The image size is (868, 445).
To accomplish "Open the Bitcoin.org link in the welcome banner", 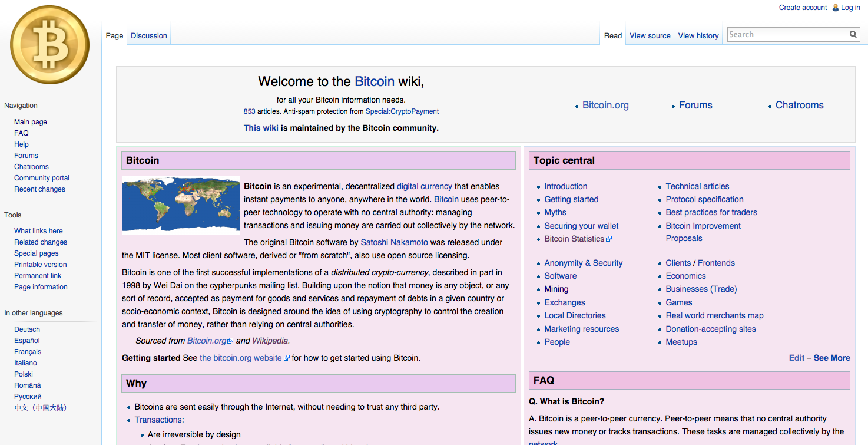I will coord(605,106).
